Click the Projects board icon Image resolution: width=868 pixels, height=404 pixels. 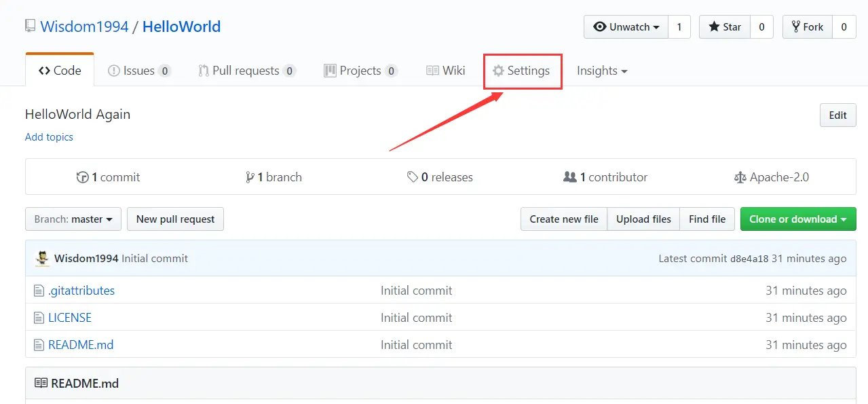tap(330, 71)
